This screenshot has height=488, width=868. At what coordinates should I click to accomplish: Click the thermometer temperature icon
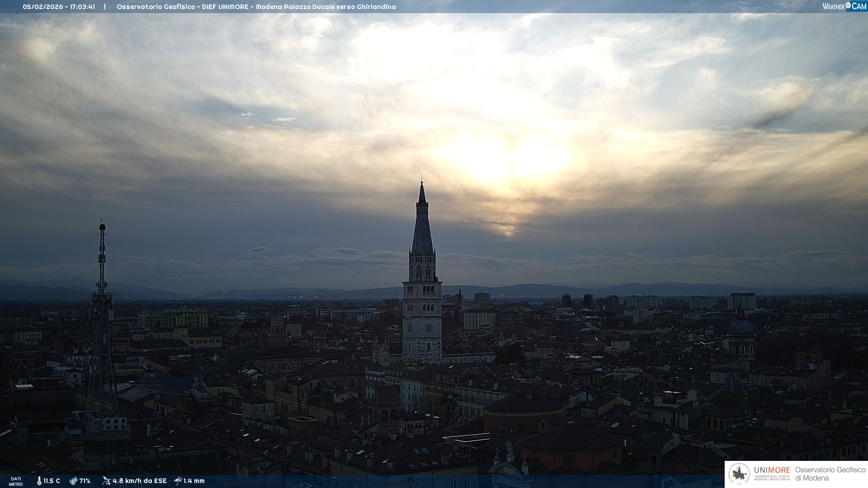click(x=39, y=481)
